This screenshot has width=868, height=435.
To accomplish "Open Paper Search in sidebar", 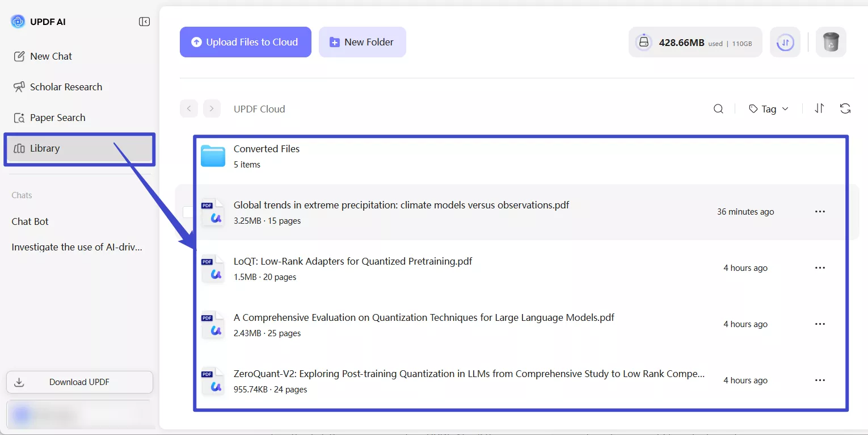I will point(57,118).
